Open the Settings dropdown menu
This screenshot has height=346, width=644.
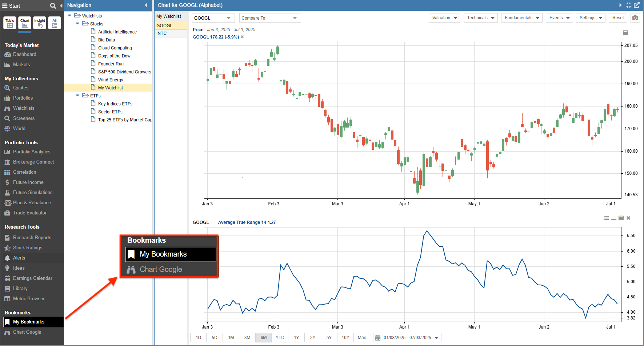591,18
